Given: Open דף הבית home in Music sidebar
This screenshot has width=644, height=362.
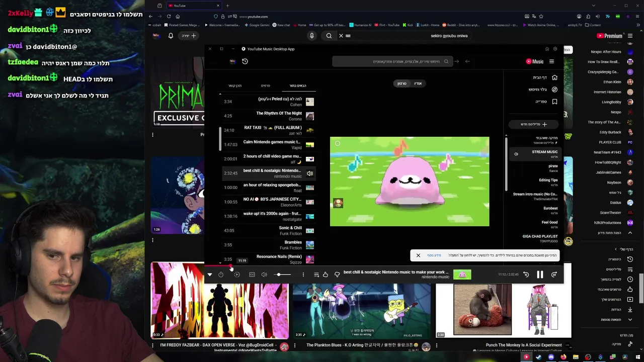Looking at the screenshot, I should click(545, 77).
